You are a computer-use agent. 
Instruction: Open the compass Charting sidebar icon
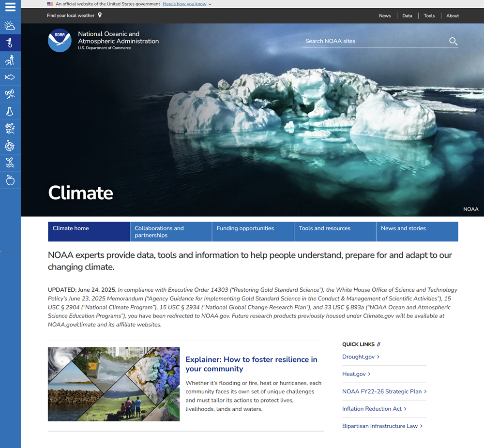tap(10, 146)
